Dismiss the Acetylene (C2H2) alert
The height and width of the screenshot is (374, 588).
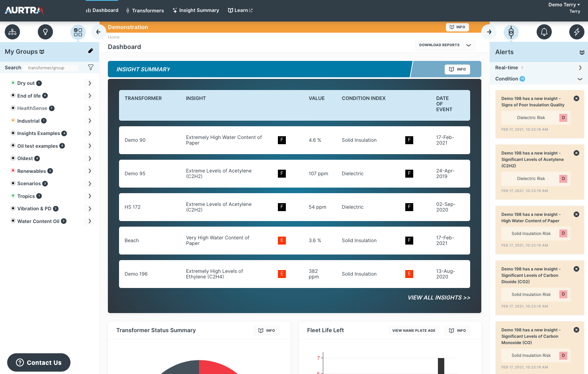pyautogui.click(x=576, y=153)
